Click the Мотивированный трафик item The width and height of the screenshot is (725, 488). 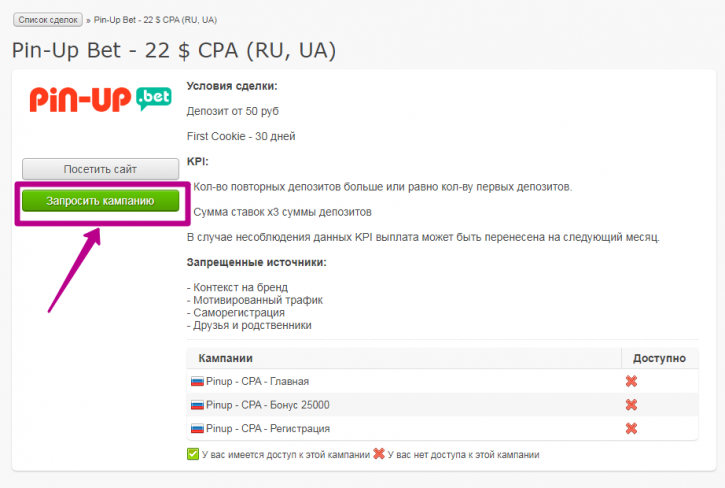click(x=255, y=300)
